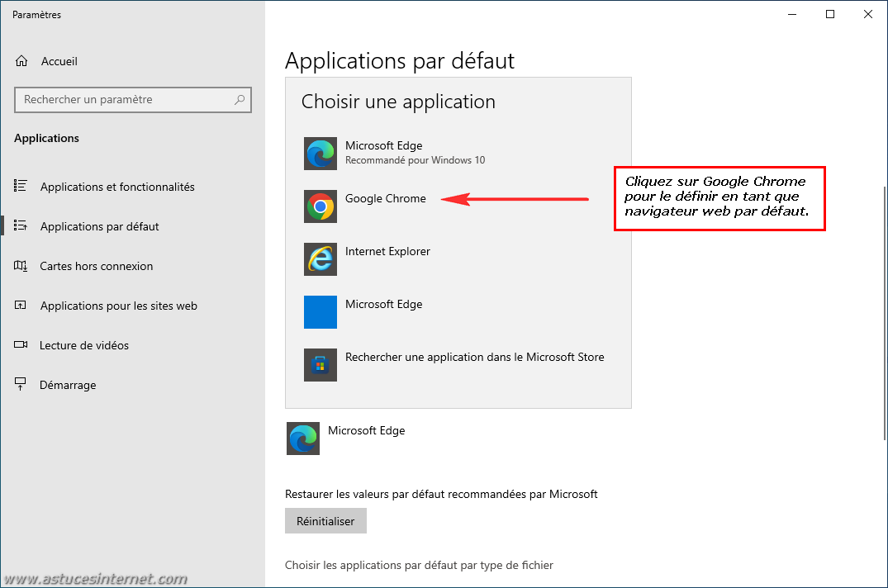888x588 pixels.
Task: Minimize the Paramètres window
Action: tap(792, 14)
